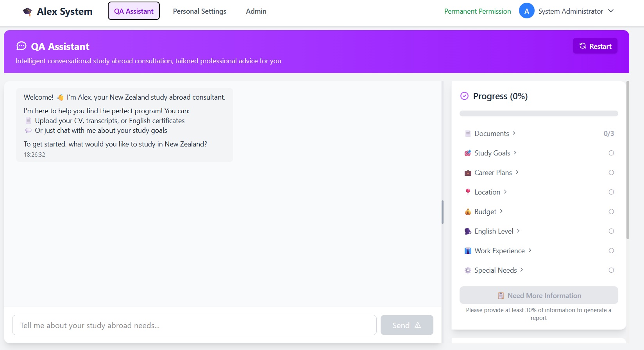Click the clipboard icon in Need More Information
The image size is (644, 350).
(501, 296)
